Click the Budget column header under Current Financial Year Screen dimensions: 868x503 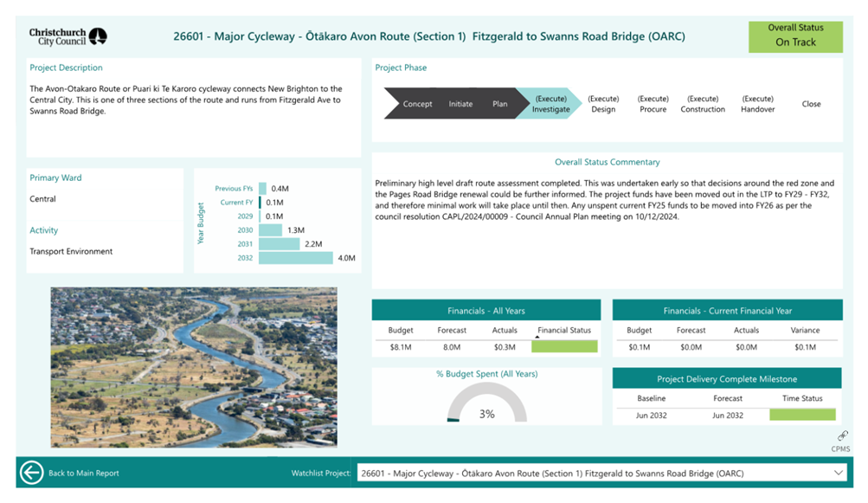coord(639,330)
